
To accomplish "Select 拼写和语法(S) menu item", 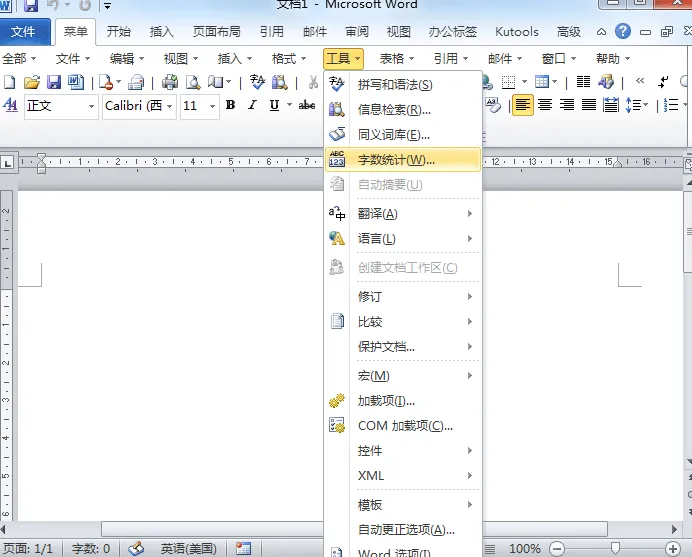I will point(403,84).
